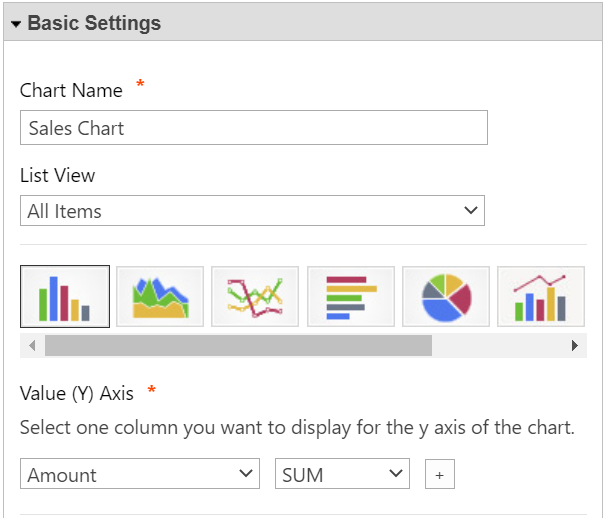The width and height of the screenshot is (606, 518).
Task: Click into the Chart Name text field
Action: pyautogui.click(x=253, y=128)
